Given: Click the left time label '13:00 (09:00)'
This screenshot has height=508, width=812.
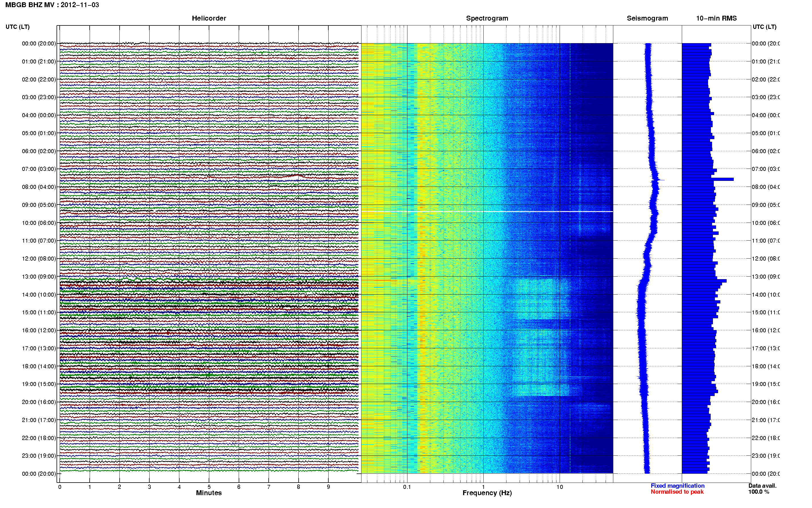Looking at the screenshot, I should pos(39,277).
